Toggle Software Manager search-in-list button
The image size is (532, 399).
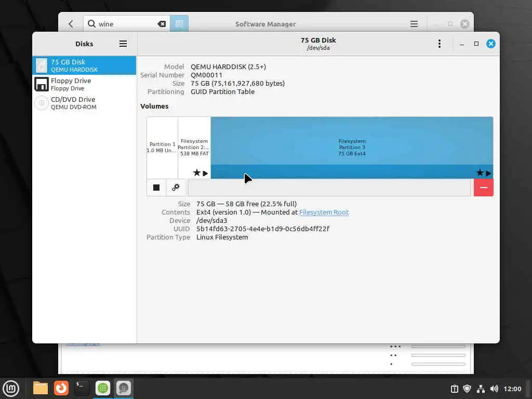tap(179, 24)
